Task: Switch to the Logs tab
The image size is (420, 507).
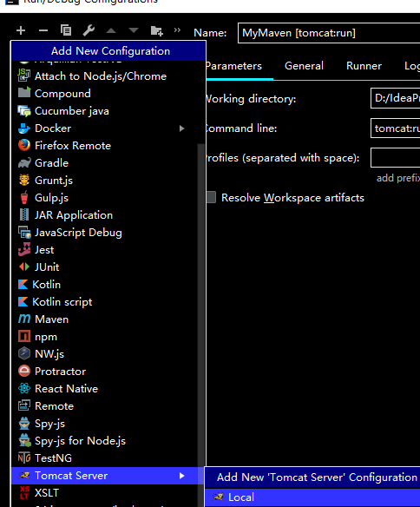Action: click(x=412, y=66)
